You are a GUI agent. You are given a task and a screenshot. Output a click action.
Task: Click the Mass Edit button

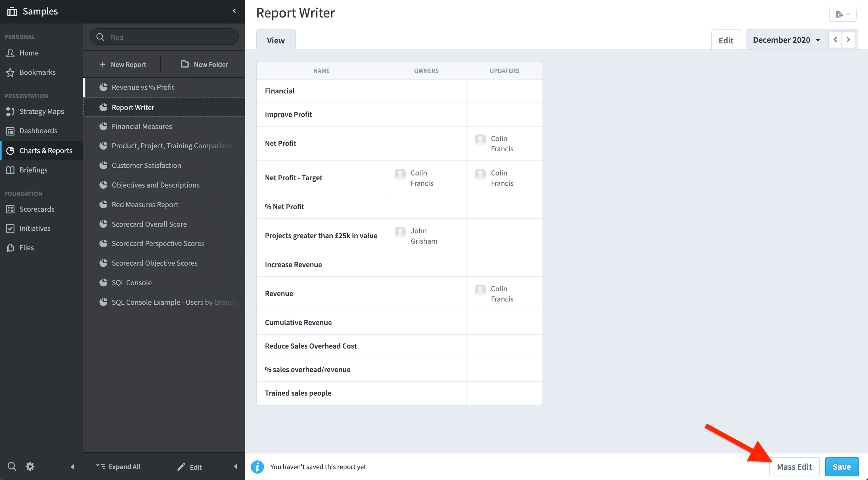794,467
